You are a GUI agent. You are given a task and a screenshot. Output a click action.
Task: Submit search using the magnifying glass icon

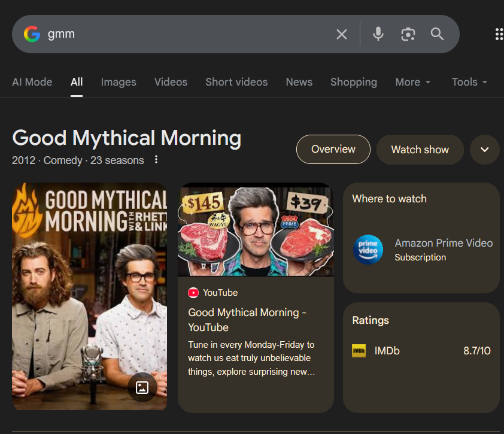click(437, 34)
